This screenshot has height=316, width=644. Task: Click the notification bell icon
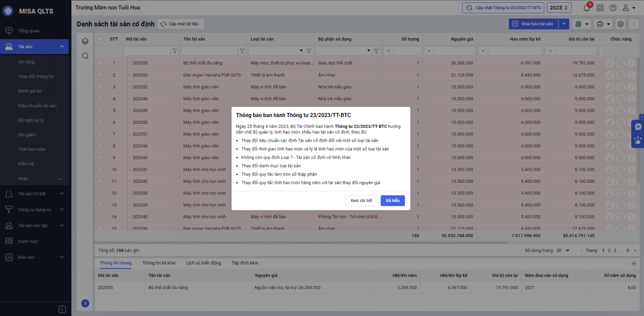click(x=587, y=8)
